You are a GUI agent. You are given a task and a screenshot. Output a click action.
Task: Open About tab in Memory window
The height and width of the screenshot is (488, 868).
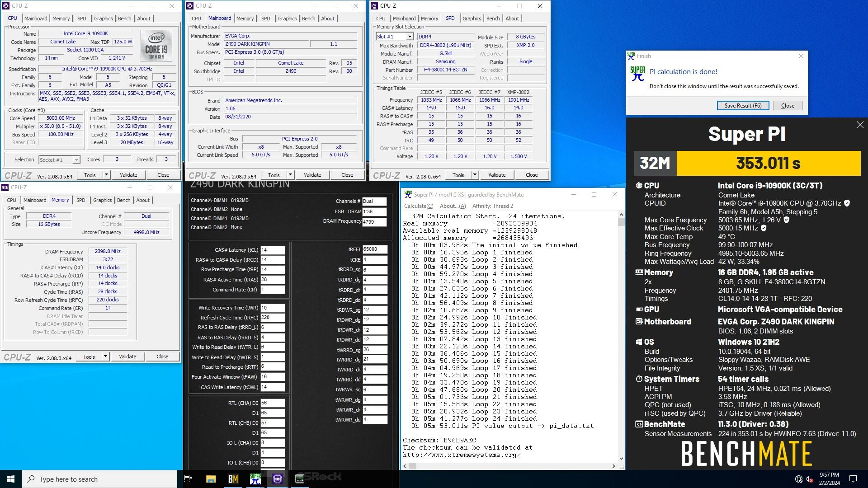point(143,200)
